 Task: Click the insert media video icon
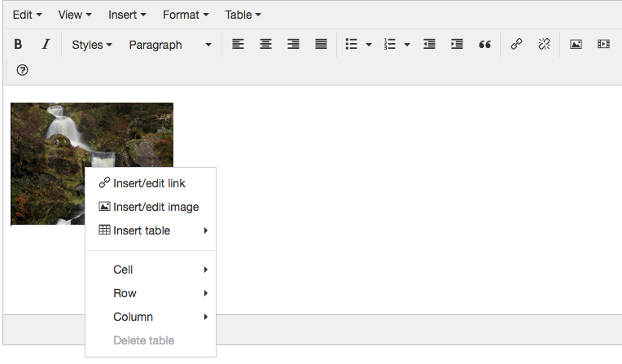point(603,45)
